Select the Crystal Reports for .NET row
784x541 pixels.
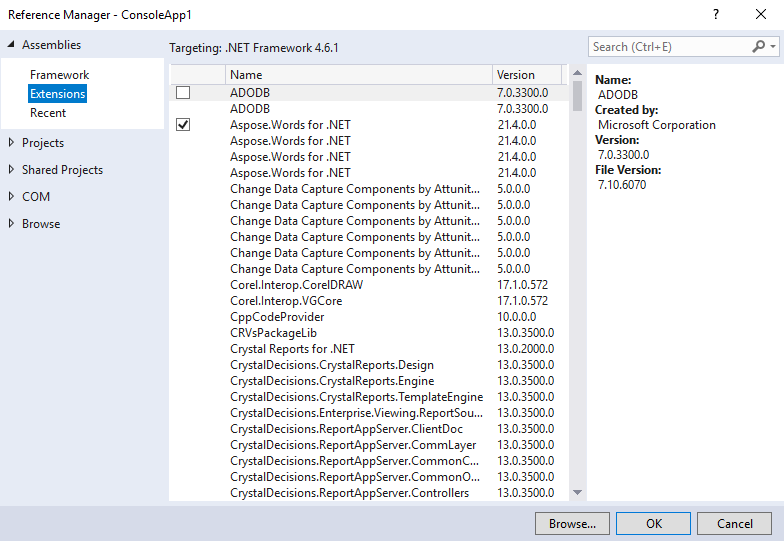click(368, 348)
